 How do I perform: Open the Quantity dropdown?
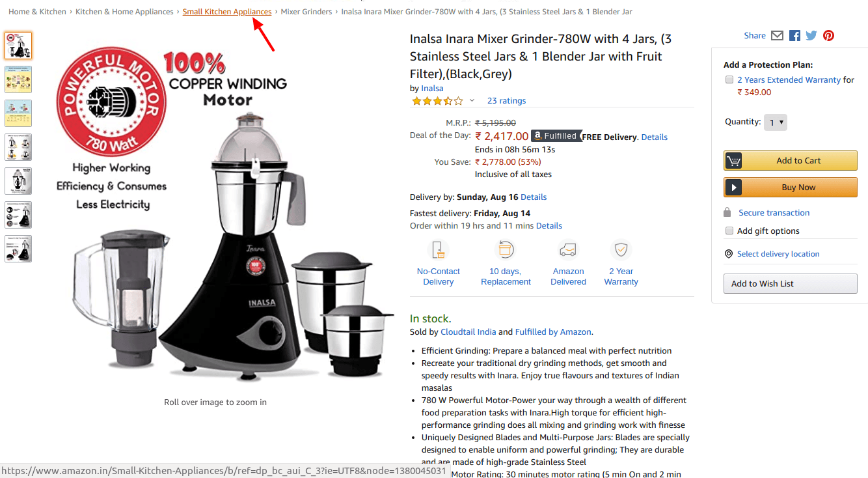[776, 122]
